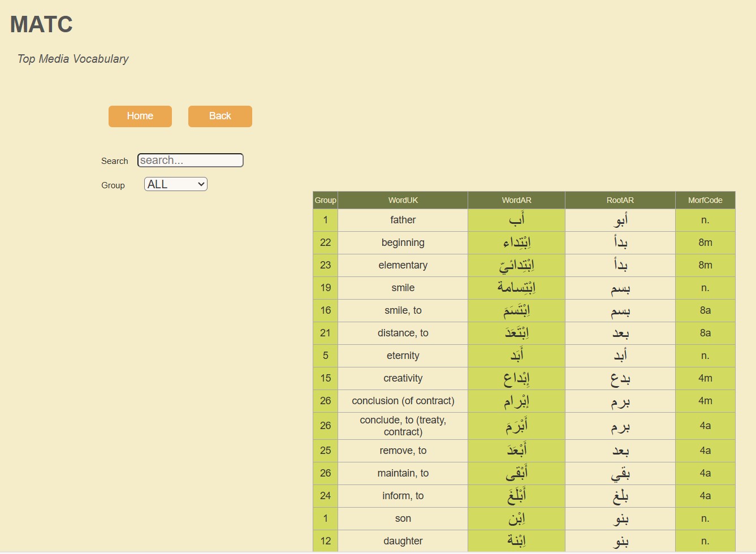Click the Arabic word in the father row
This screenshot has height=554, width=756.
click(517, 220)
